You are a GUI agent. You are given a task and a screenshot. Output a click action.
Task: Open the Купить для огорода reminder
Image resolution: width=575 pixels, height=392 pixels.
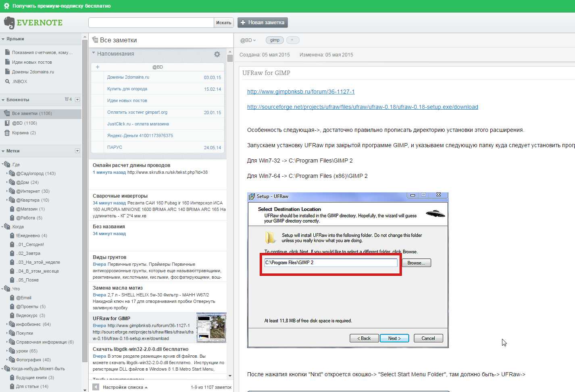tap(127, 89)
